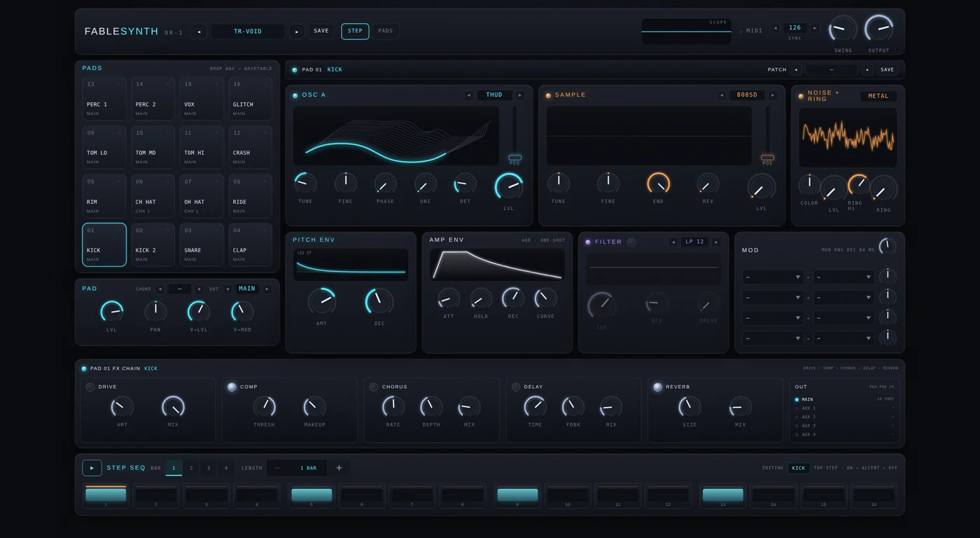This screenshot has width=980, height=538.
Task: Open the METAL noise type selector
Action: 878,97
